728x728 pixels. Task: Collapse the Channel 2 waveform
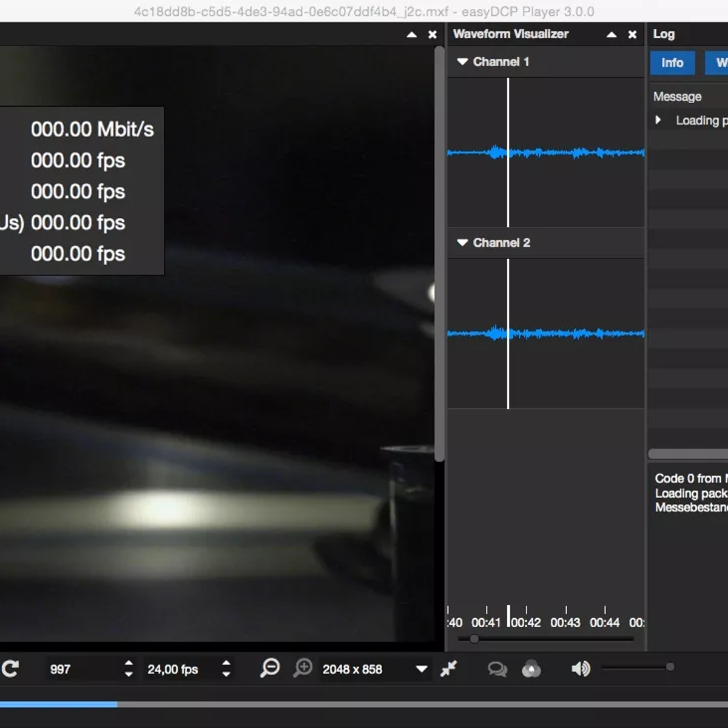(x=462, y=243)
